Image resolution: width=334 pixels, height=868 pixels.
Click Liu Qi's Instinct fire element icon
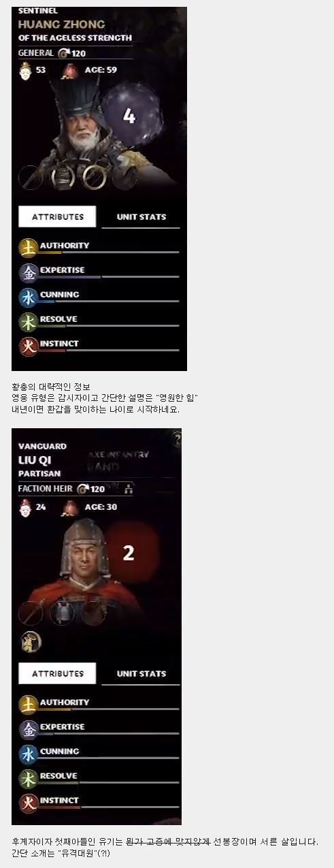pyautogui.click(x=29, y=803)
